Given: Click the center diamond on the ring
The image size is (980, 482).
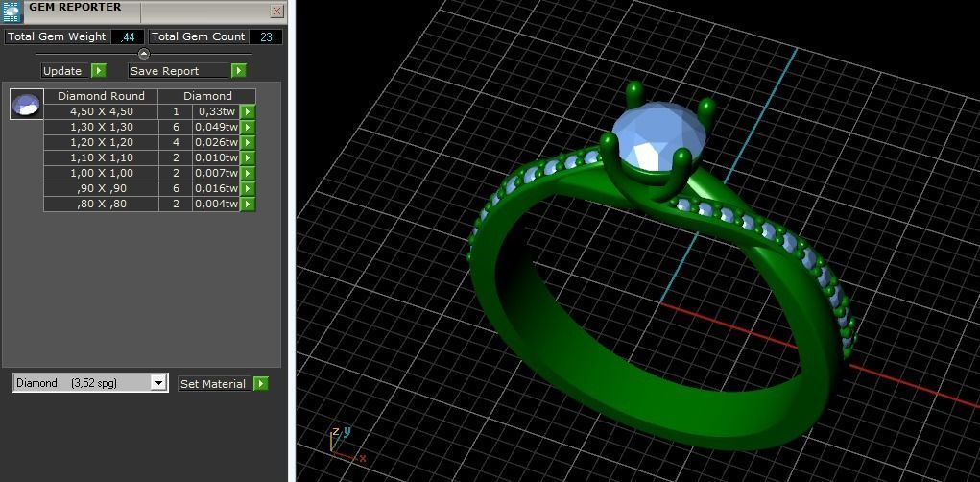Looking at the screenshot, I should click(x=658, y=136).
